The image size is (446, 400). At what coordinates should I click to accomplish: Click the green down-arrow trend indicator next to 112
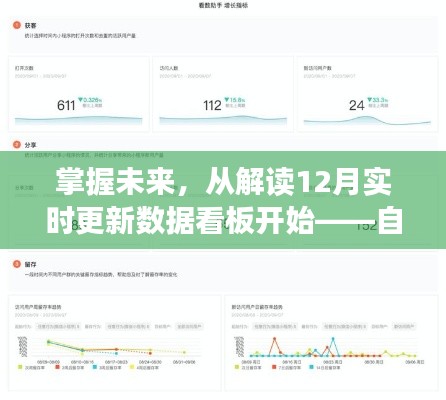click(x=226, y=100)
